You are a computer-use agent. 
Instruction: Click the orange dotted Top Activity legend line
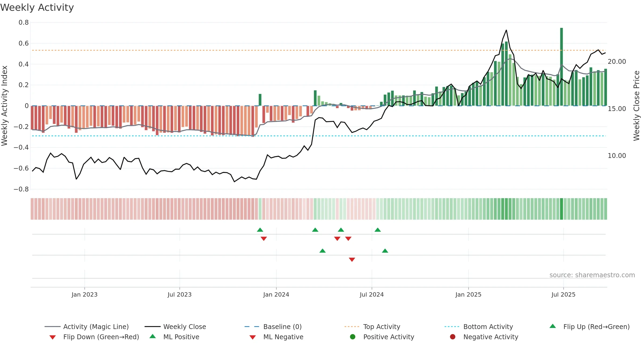352,327
